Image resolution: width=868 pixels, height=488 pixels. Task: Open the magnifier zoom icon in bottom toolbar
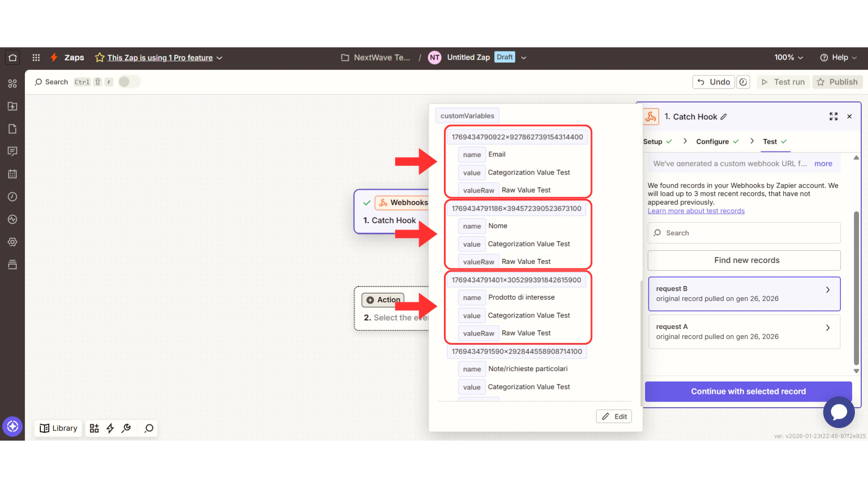click(148, 428)
